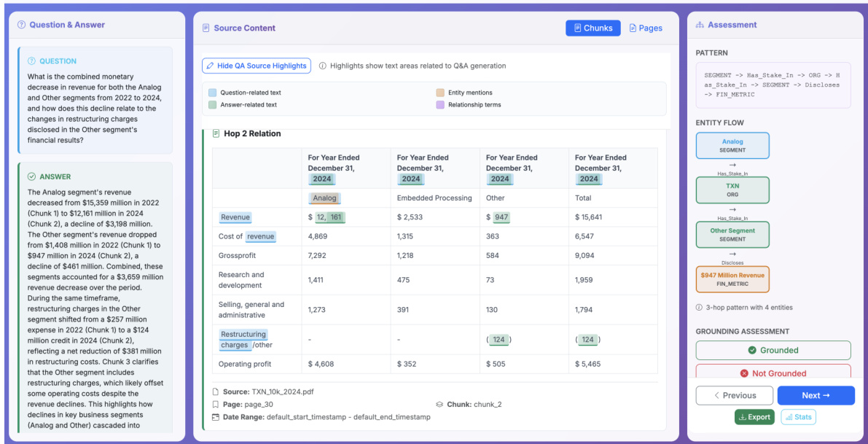Go back to the Previous item
Image resolution: width=868 pixels, height=444 pixels.
(x=734, y=395)
